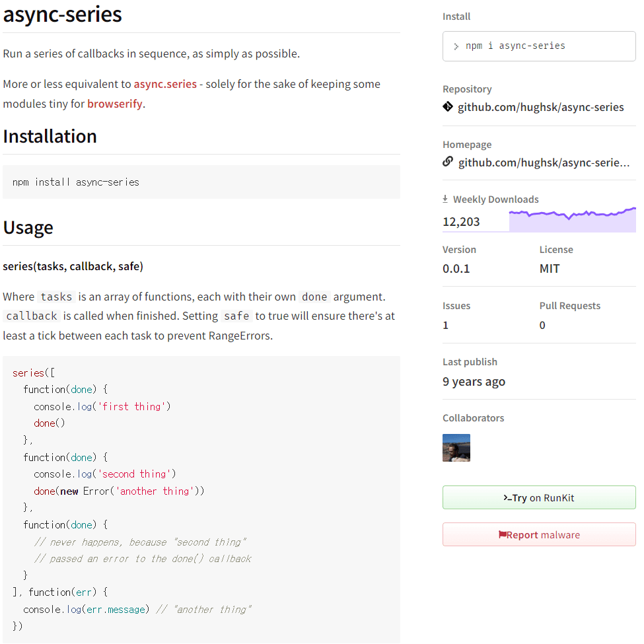
Task: Click the 'Run a series of callbacks' description
Action: pos(151,54)
